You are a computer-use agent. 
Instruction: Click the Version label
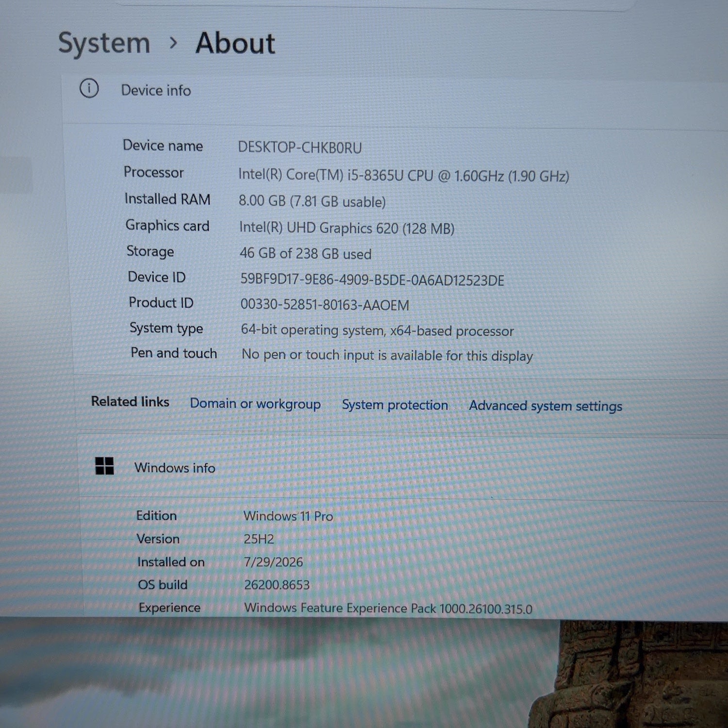pyautogui.click(x=158, y=539)
